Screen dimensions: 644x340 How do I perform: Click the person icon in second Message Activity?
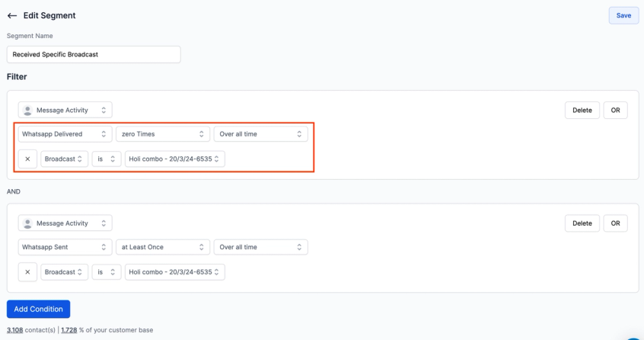click(x=27, y=223)
